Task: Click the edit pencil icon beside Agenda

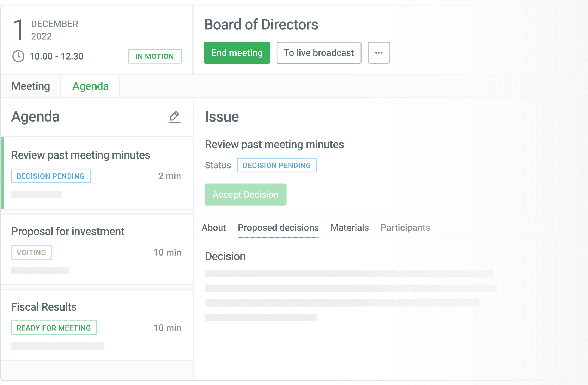Action: [x=174, y=117]
